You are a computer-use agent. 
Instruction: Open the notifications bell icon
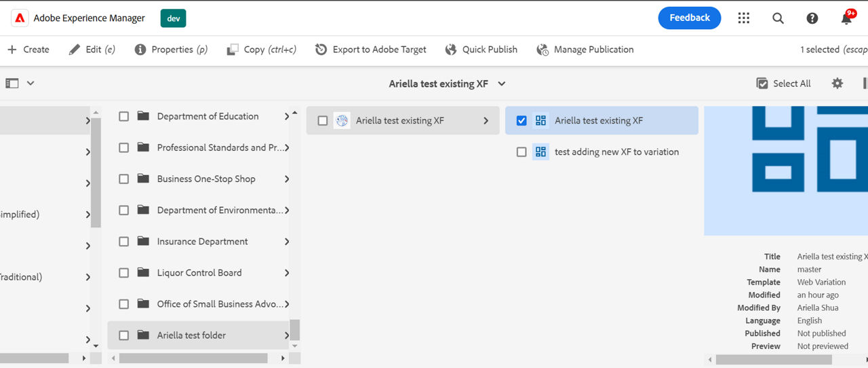[x=846, y=18]
